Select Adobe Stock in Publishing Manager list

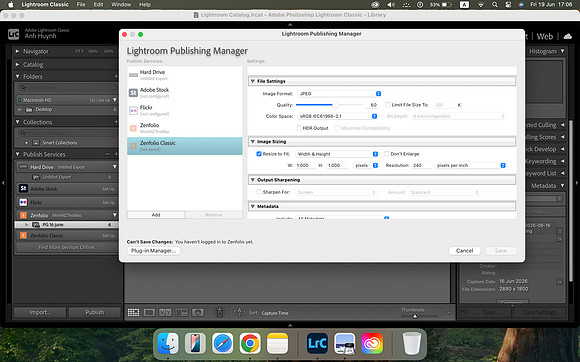185,93
